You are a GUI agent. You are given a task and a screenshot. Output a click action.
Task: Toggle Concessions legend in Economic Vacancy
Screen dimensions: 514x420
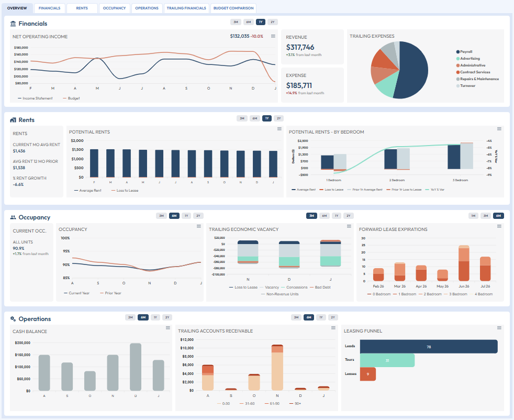[294, 287]
